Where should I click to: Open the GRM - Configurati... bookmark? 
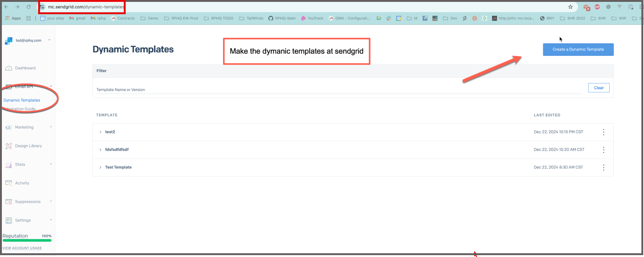click(349, 18)
